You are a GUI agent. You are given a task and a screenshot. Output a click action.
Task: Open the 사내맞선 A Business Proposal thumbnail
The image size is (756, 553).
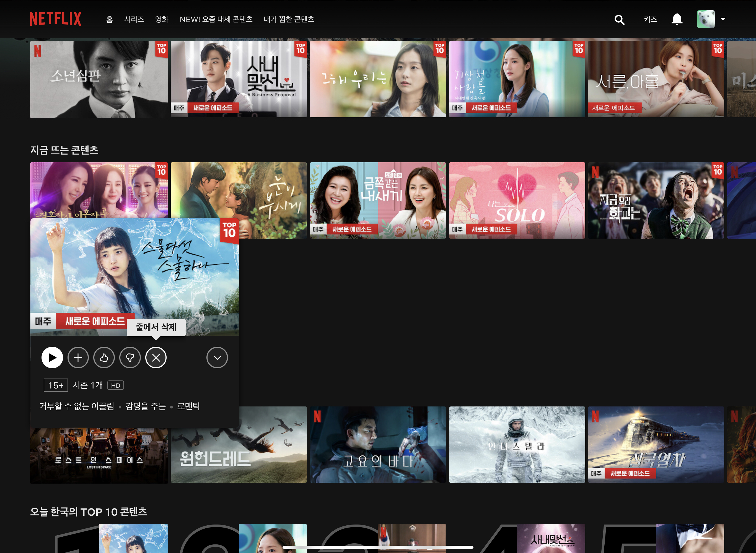pos(239,79)
